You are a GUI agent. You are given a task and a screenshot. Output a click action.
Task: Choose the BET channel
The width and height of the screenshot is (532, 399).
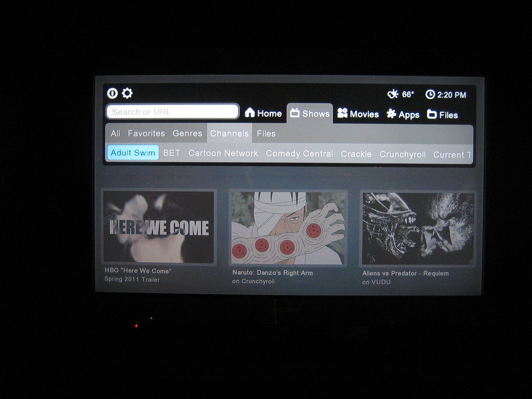coord(171,153)
